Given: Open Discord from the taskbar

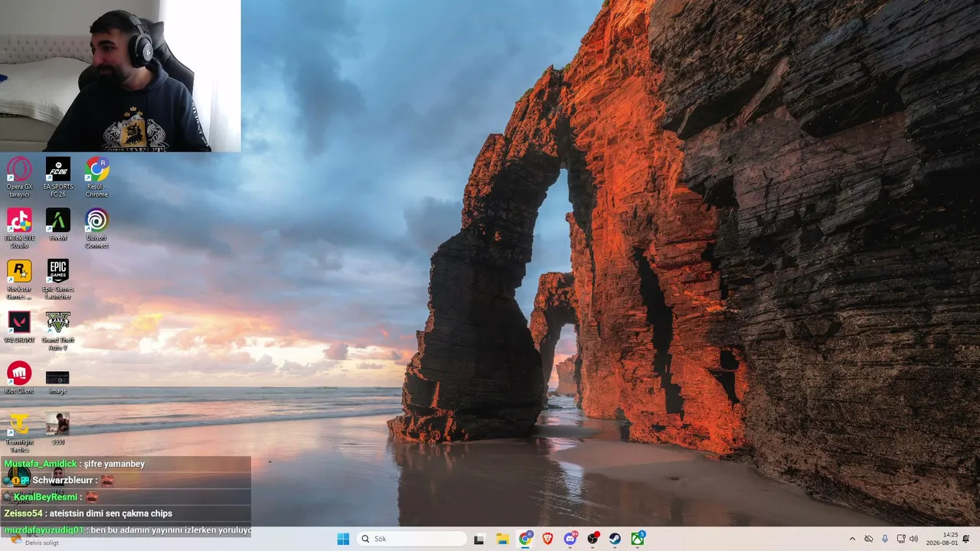Looking at the screenshot, I should pyautogui.click(x=570, y=539).
